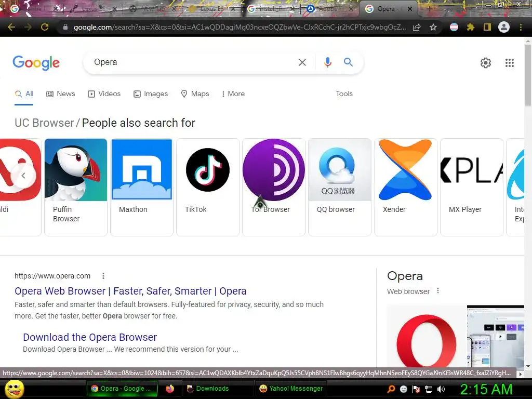Submit search with the magnifier icon
The image size is (532, 399).
[348, 62]
